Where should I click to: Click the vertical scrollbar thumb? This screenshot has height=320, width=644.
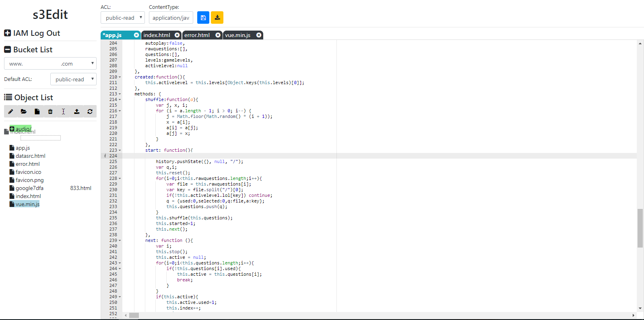point(640,228)
